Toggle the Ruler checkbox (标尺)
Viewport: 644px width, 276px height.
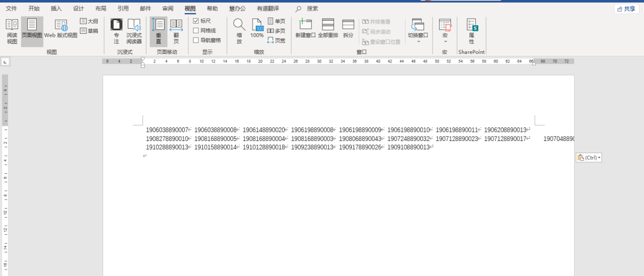(x=202, y=21)
